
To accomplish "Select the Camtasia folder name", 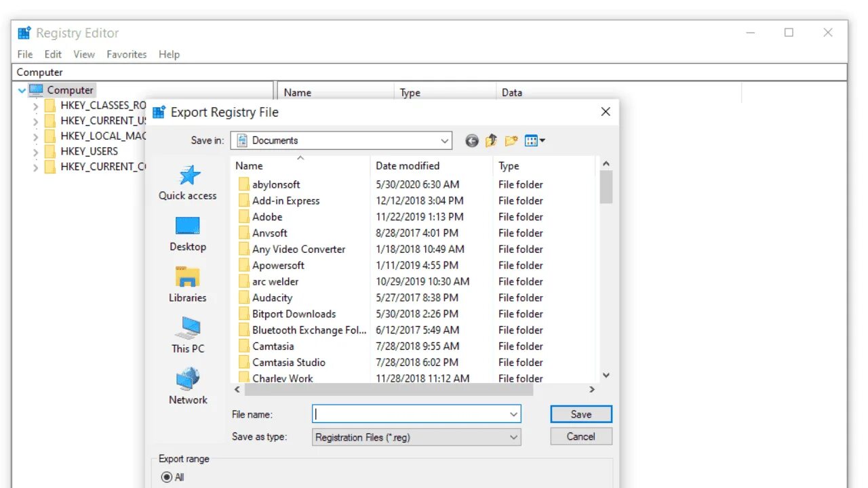I will coord(273,346).
